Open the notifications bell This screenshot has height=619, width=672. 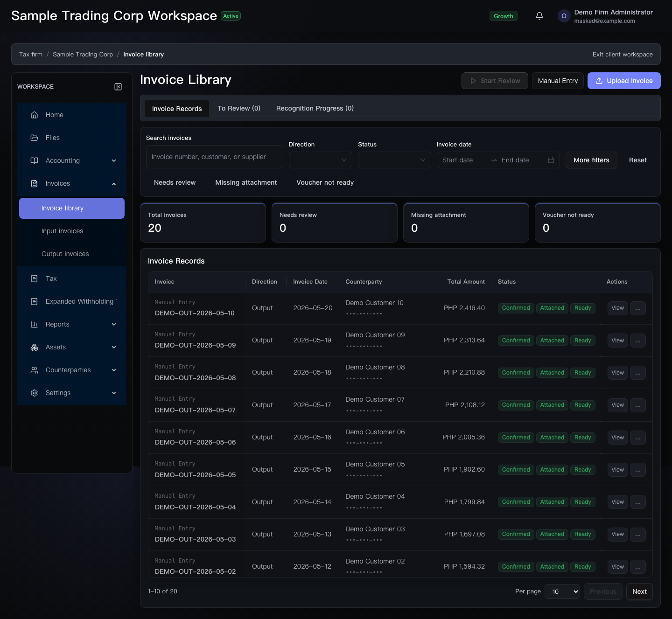[539, 16]
